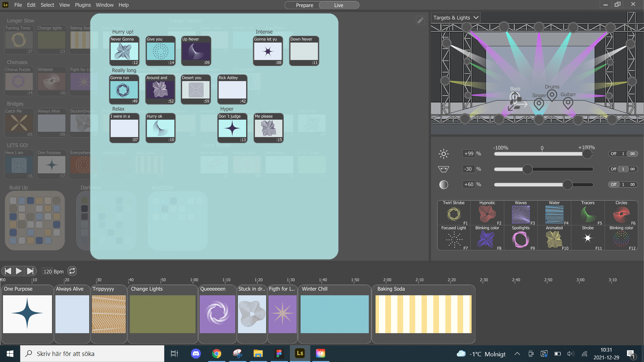
Task: Click the beam width spotlight icon
Action: (443, 169)
